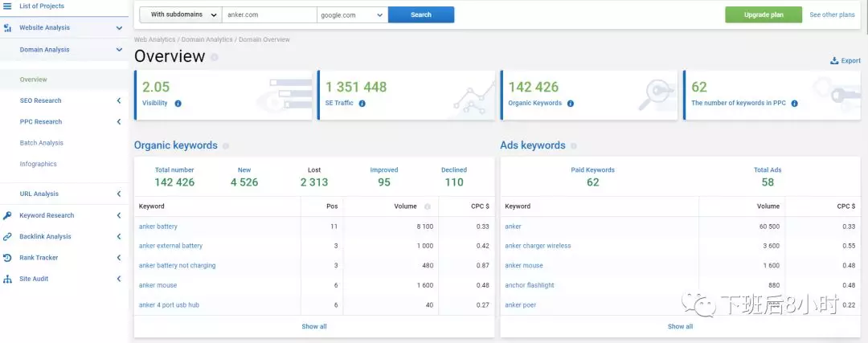Viewport: 868px width, 343px height.
Task: Open the With subdomains dropdown
Action: 181,14
